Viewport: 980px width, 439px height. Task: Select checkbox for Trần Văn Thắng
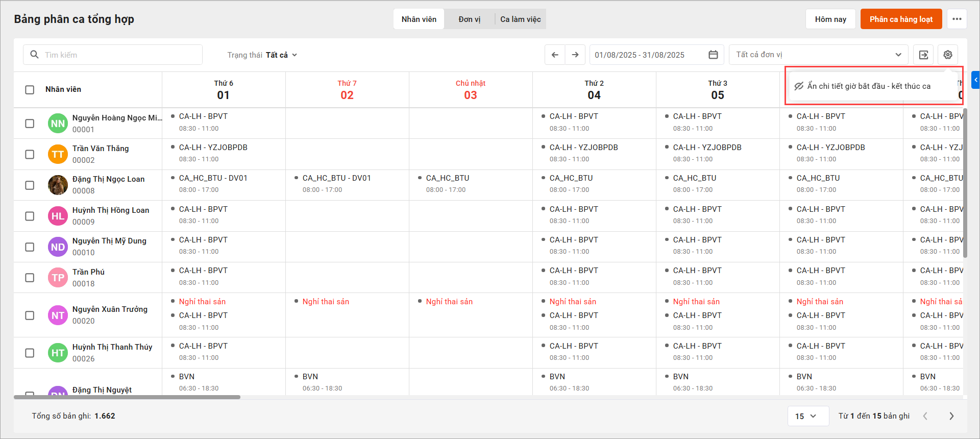tap(30, 154)
